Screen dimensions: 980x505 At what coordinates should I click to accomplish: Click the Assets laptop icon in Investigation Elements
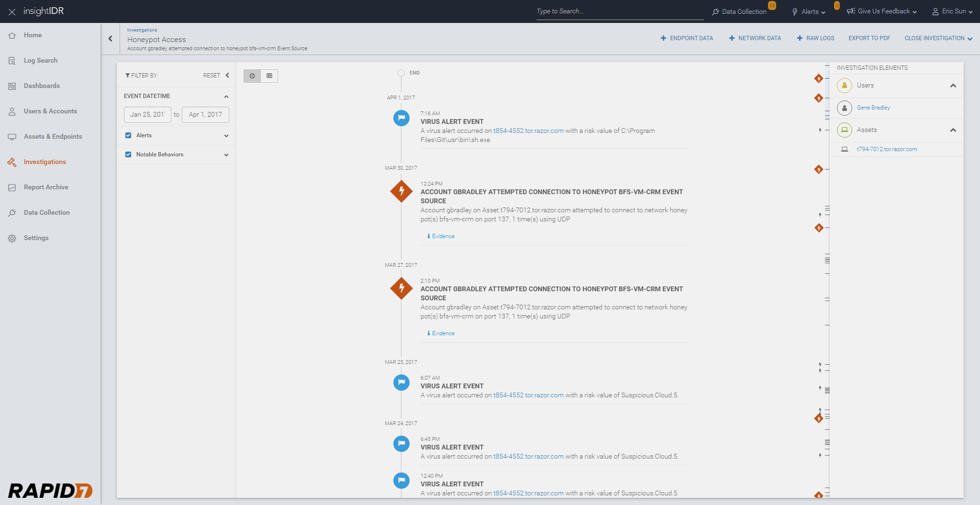pyautogui.click(x=845, y=130)
